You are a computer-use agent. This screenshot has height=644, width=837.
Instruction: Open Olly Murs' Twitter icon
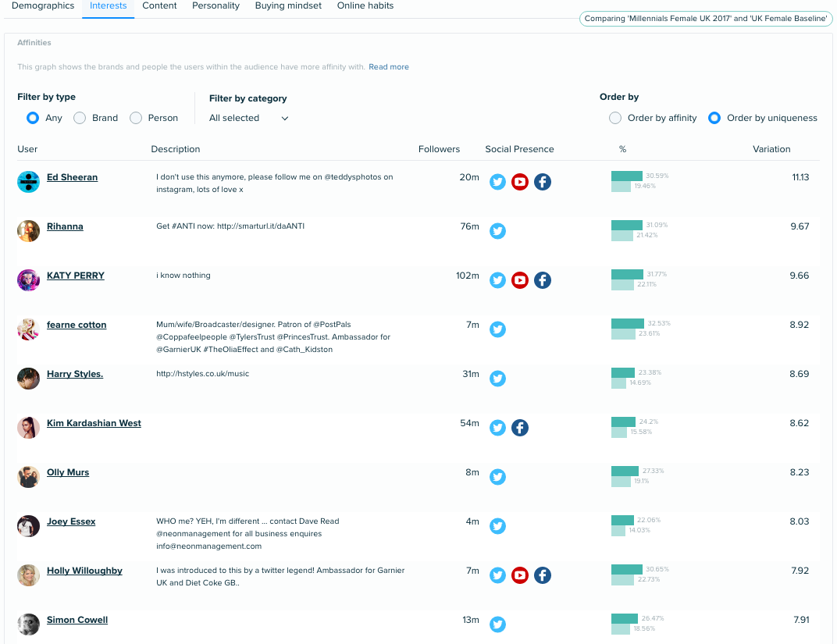[x=497, y=476]
